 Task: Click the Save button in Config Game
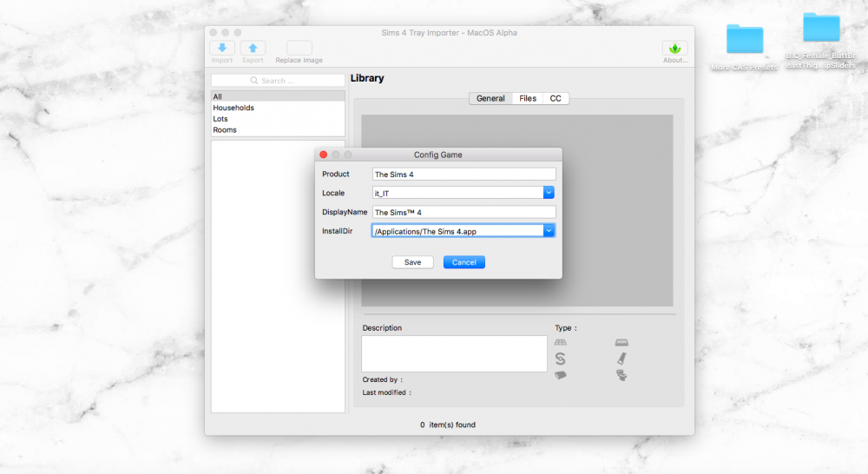pyautogui.click(x=412, y=262)
